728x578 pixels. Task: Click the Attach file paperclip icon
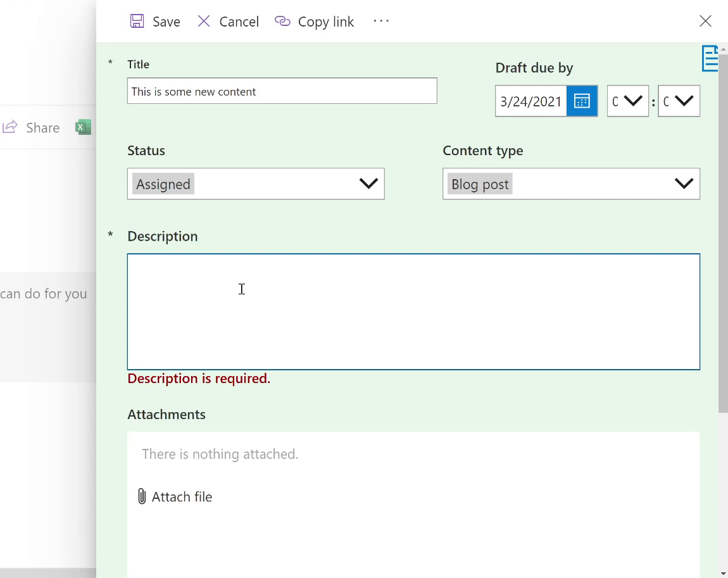[142, 496]
